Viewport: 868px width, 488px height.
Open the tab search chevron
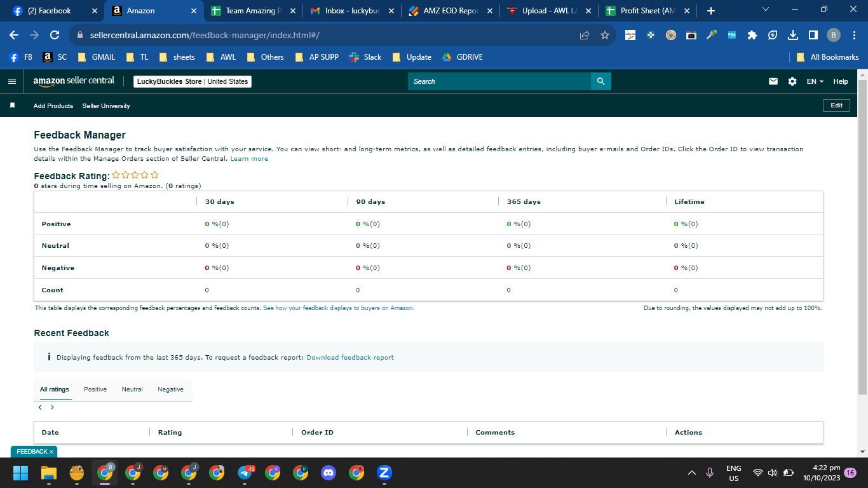tap(766, 10)
